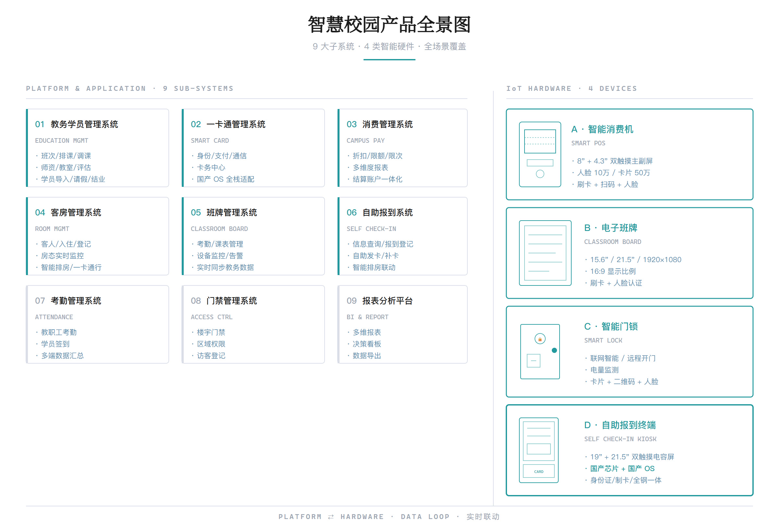Click the swap arrows icon in footer
The image size is (779, 532).
pos(330,516)
